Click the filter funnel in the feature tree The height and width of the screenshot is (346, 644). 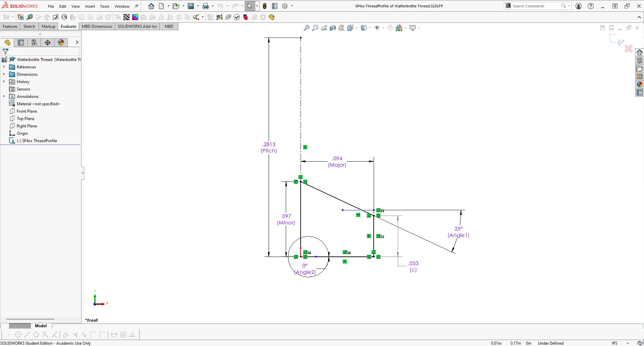(5, 52)
